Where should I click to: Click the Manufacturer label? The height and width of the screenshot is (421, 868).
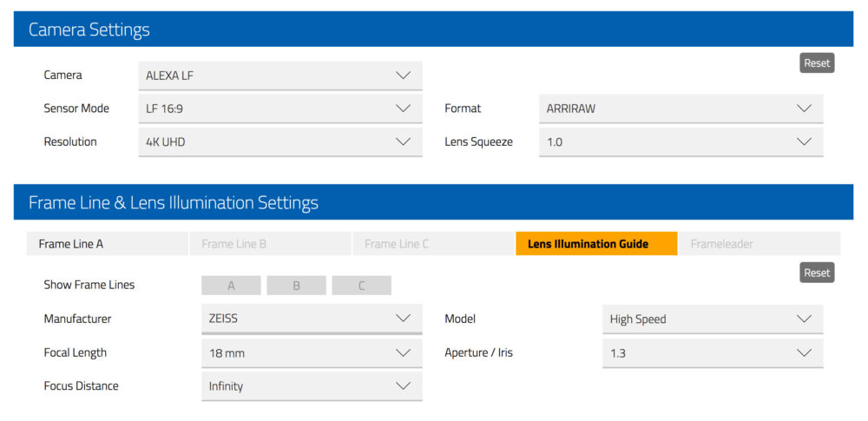[77, 319]
